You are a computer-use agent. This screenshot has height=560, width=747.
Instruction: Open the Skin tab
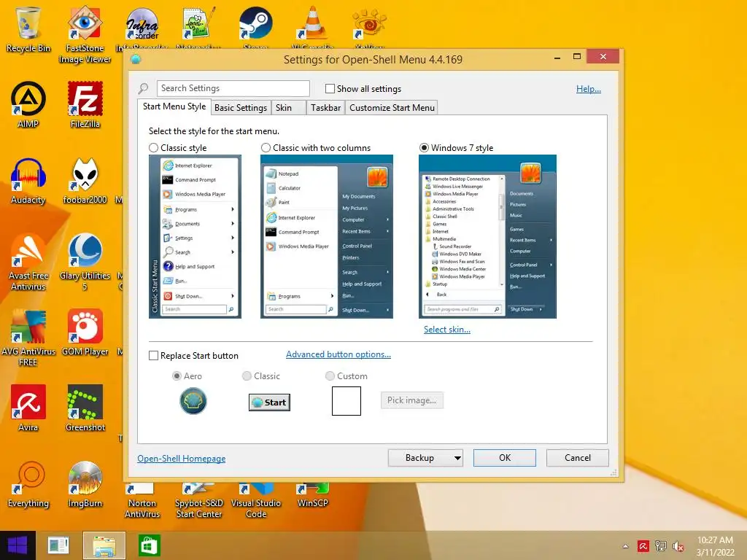coord(288,108)
